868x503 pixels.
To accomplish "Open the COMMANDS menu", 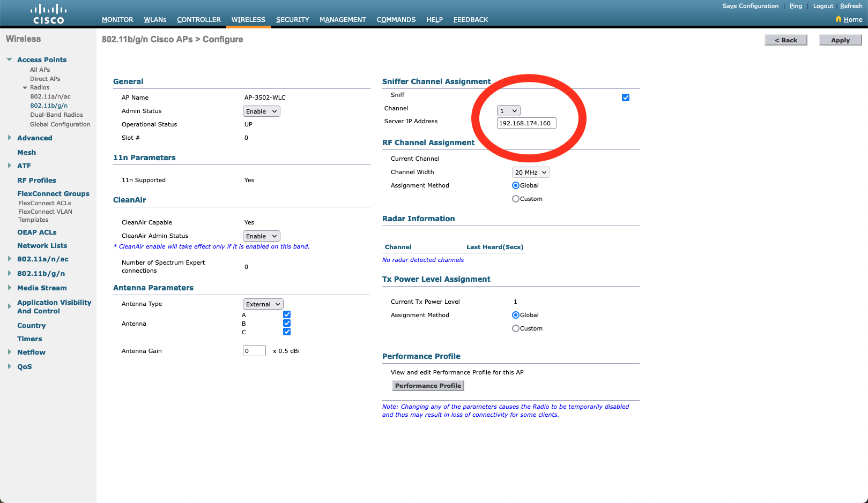I will point(396,20).
